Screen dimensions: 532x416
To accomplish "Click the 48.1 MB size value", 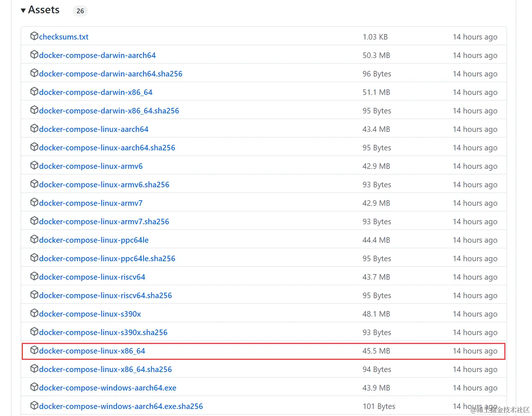I will click(376, 314).
